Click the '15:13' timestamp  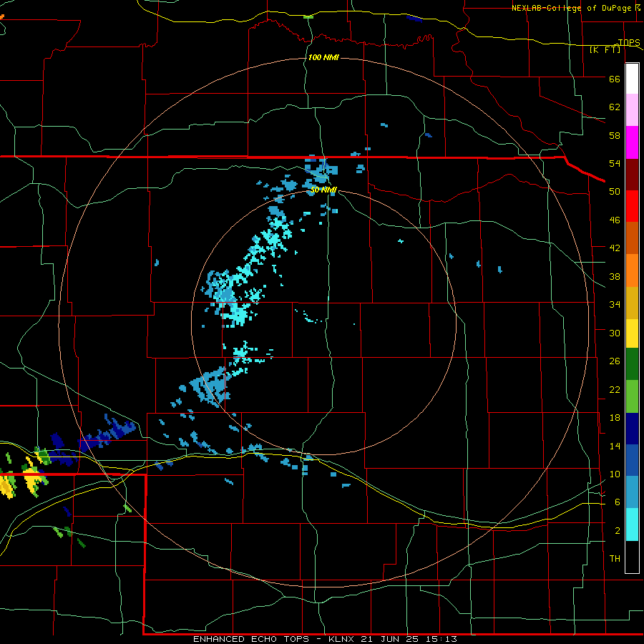click(442, 639)
